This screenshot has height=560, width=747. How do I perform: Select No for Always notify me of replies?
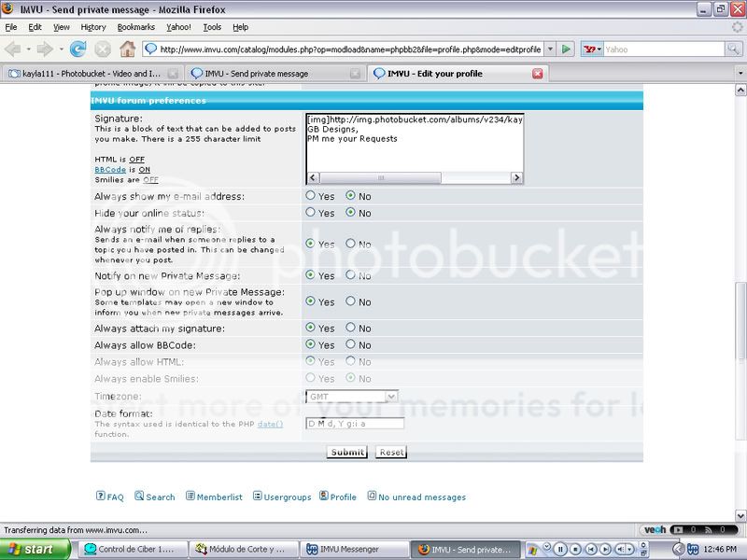[351, 244]
